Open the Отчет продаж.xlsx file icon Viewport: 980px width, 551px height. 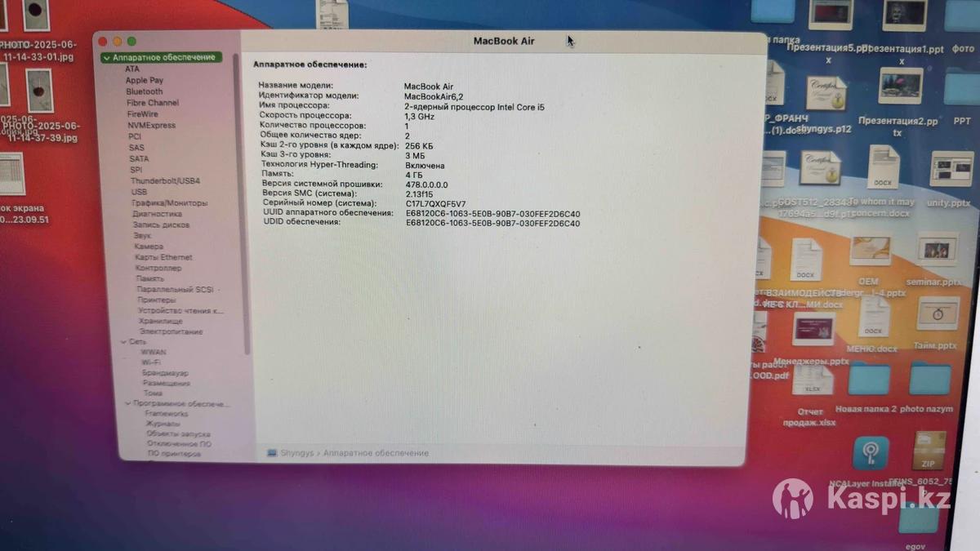click(813, 382)
